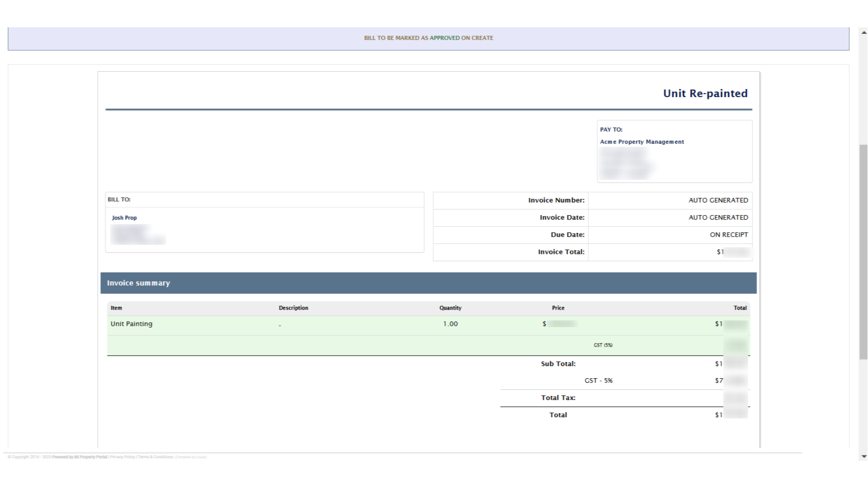
Task: Click the GST (5%) label in item row
Action: pos(603,345)
